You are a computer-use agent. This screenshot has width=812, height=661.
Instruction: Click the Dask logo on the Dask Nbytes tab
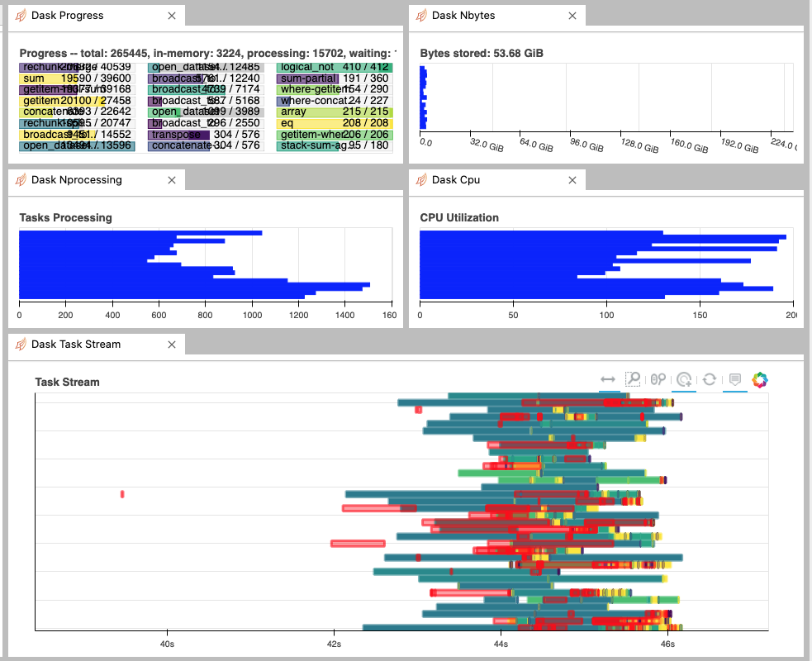click(x=421, y=16)
